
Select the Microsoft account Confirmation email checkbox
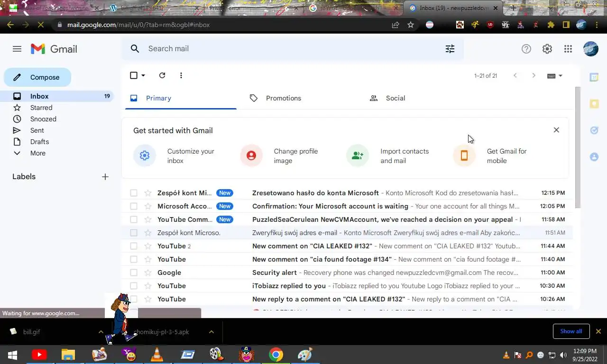tap(134, 206)
